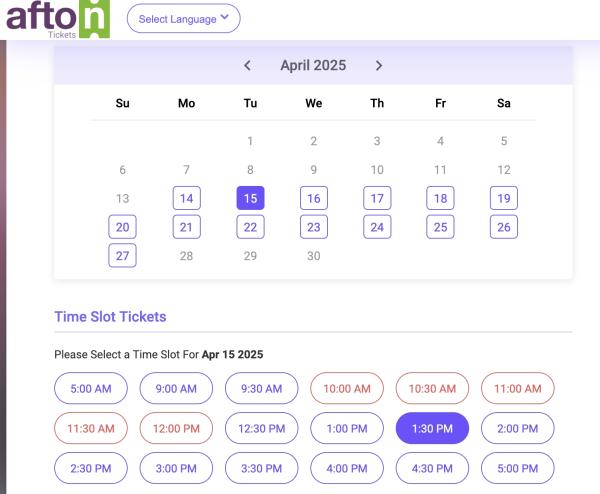
Task: Select April 25 on the calendar
Action: [x=440, y=227]
